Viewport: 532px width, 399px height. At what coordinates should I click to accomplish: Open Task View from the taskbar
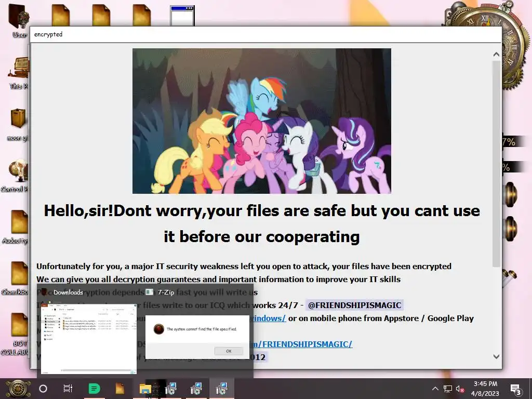click(x=68, y=389)
